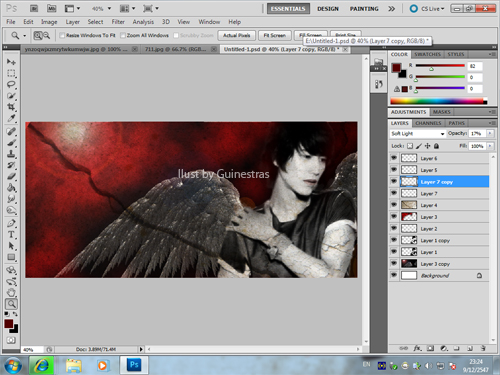
Task: Select the Quick Selection tool
Action: [x=11, y=96]
